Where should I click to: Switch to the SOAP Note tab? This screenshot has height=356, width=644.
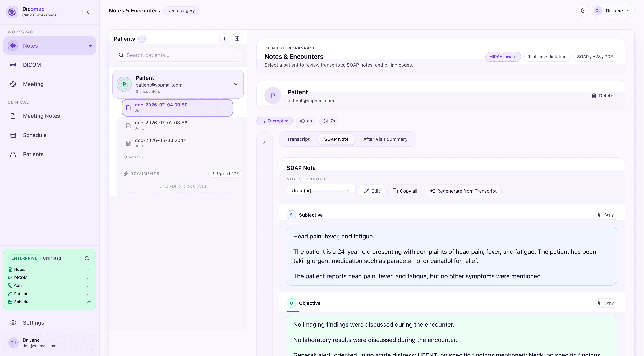(336, 139)
